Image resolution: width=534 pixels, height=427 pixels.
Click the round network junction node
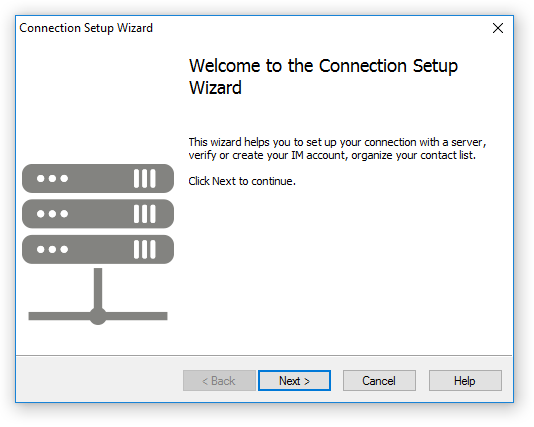[98, 316]
